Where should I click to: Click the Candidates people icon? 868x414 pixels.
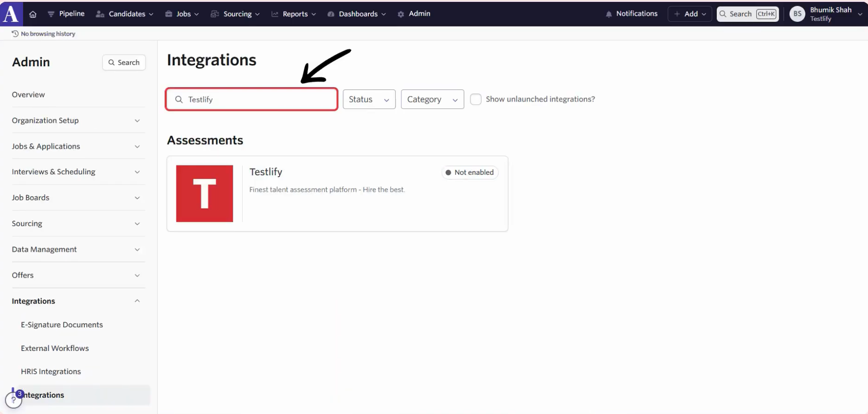click(x=100, y=14)
